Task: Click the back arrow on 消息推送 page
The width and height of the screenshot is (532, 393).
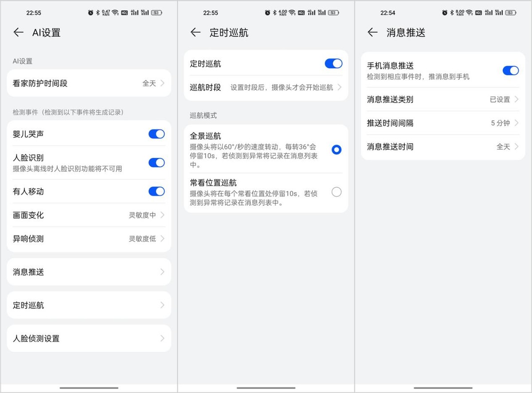Action: [372, 32]
